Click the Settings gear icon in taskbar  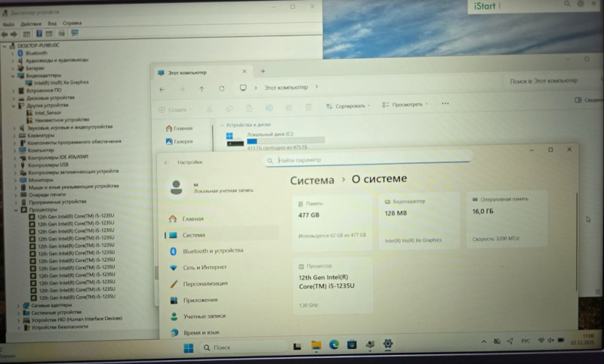tap(388, 345)
